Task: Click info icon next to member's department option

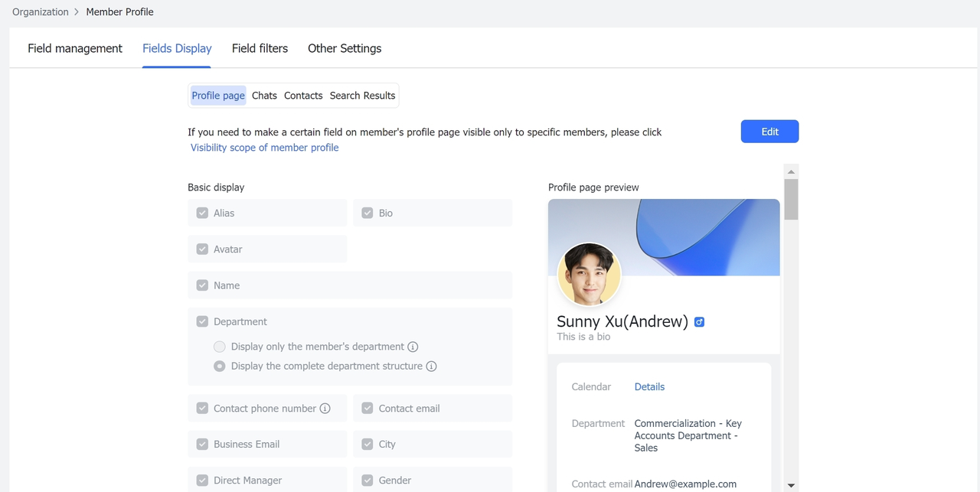Action: 413,347
